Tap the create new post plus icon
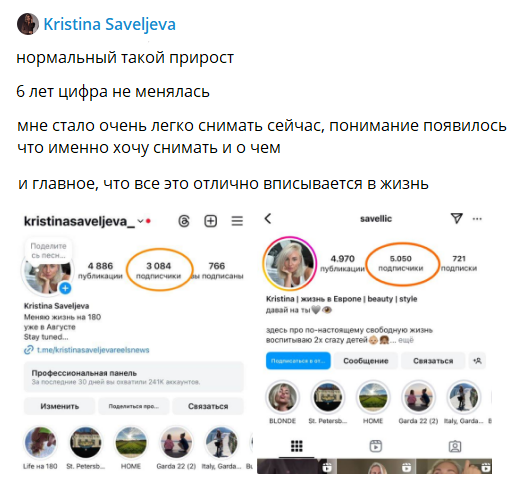 210,221
